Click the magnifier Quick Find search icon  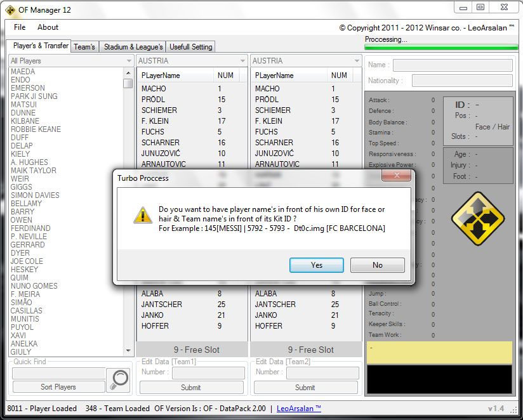(x=118, y=378)
